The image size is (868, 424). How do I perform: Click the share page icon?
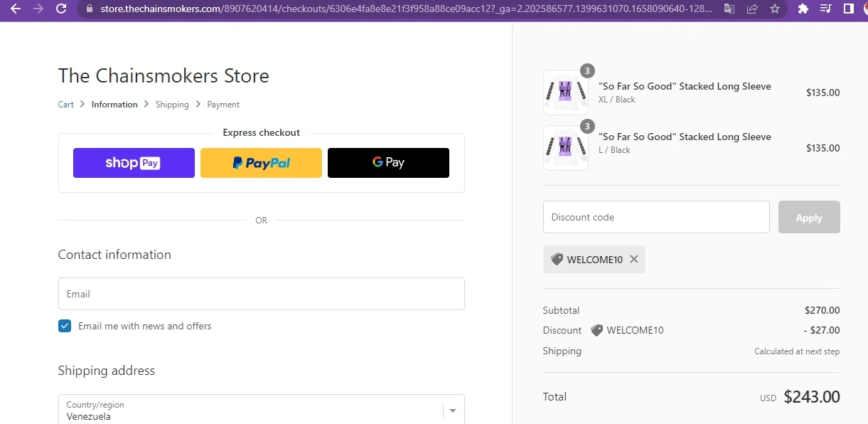click(x=752, y=9)
